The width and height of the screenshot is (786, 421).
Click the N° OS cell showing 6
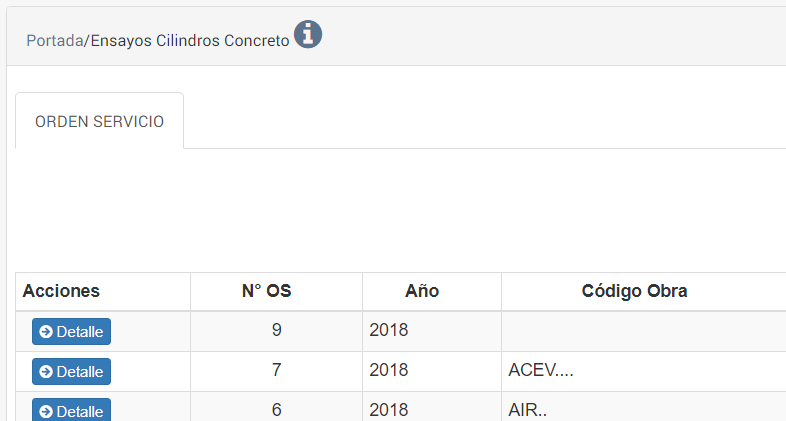(x=276, y=409)
